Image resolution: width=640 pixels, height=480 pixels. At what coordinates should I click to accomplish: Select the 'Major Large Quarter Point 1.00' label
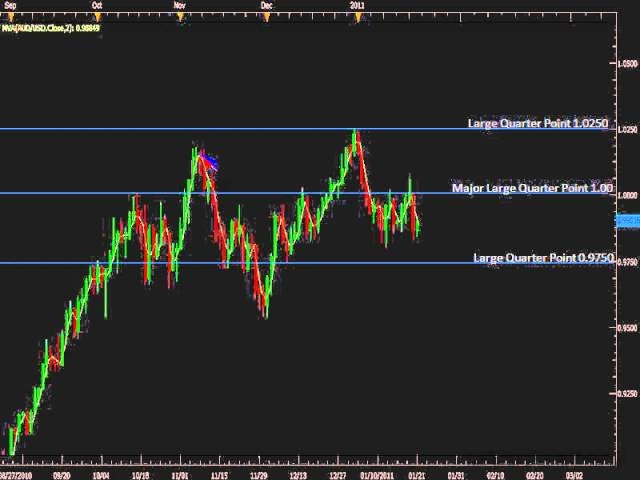pos(532,188)
